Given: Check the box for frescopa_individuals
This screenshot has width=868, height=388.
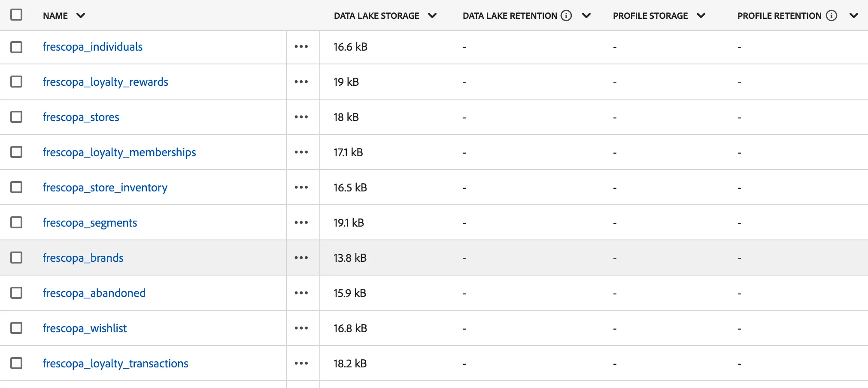Looking at the screenshot, I should point(16,47).
